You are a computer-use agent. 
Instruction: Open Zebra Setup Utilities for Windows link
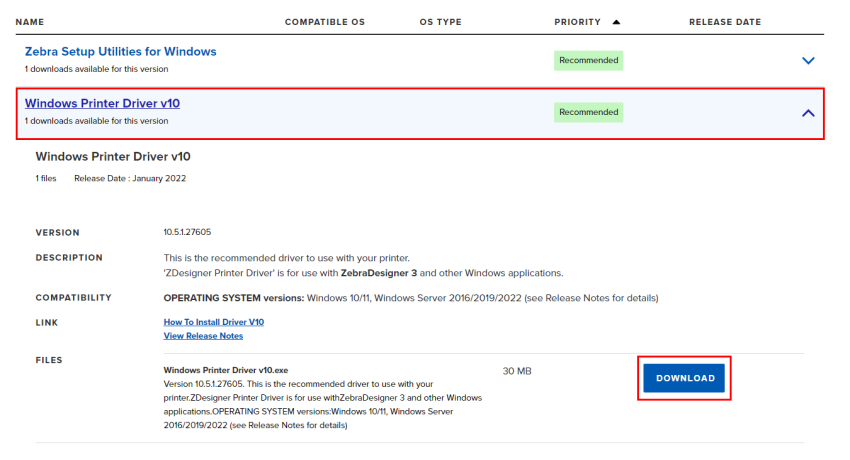coord(120,51)
